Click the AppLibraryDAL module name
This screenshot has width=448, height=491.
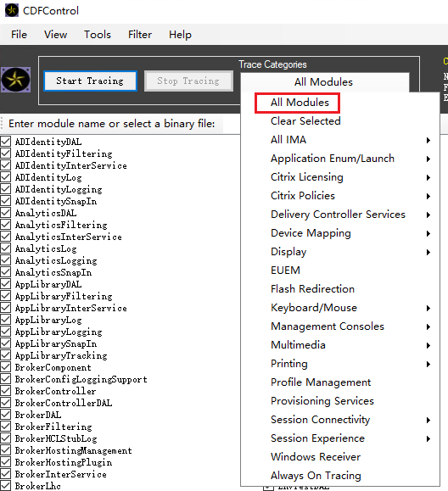[48, 284]
